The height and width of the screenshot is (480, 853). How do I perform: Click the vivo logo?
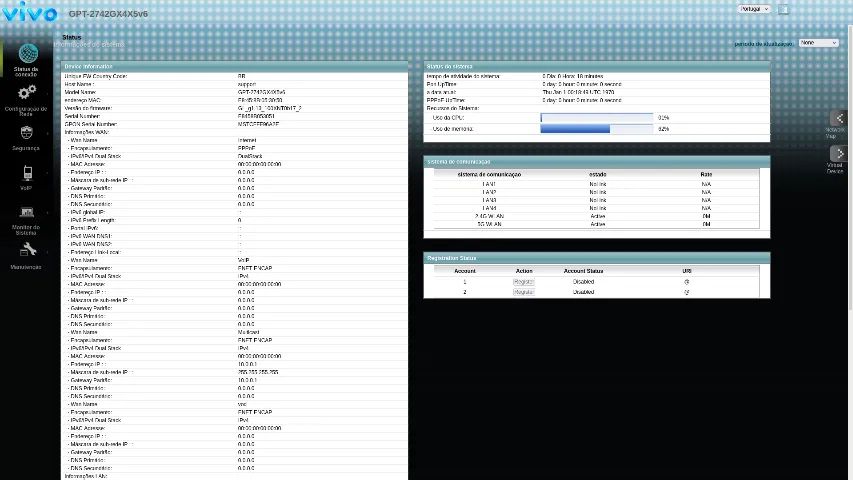point(29,12)
